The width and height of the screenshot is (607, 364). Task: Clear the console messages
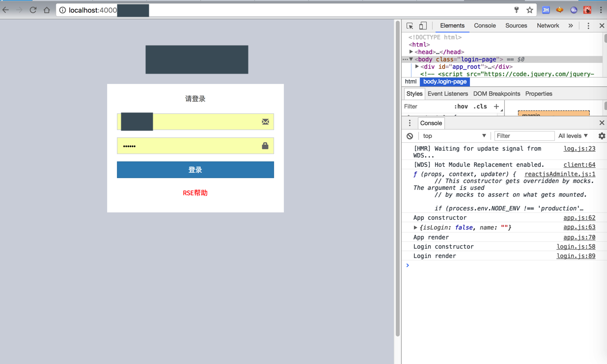[x=410, y=136]
